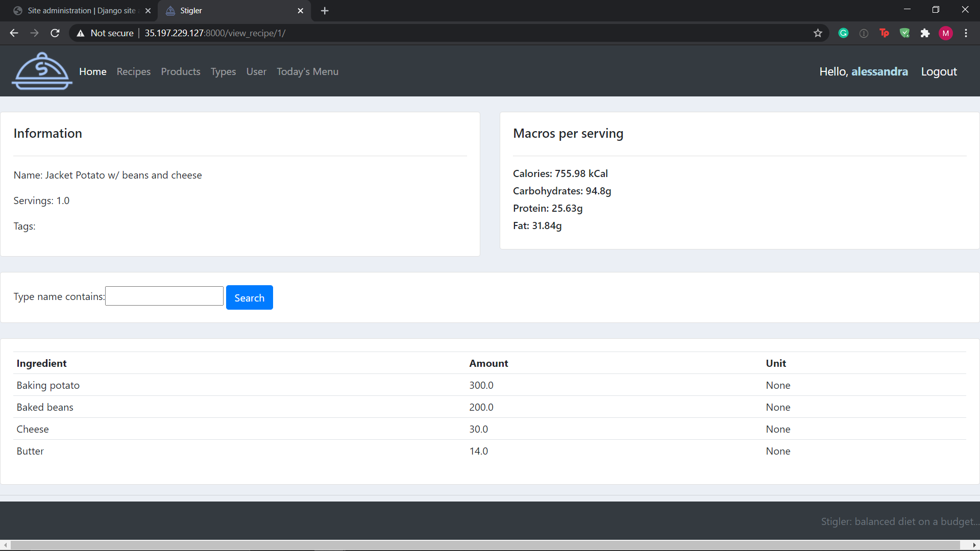Click the browser back arrow
Viewport: 980px width, 551px height.
[x=14, y=33]
